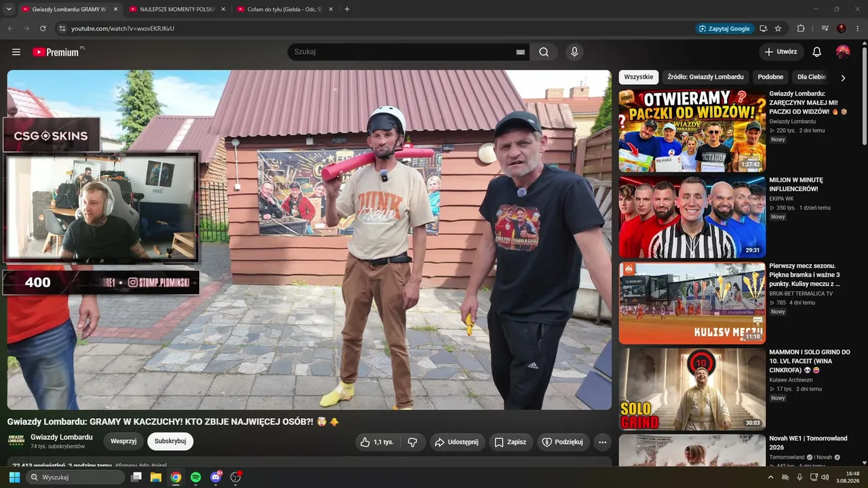Open the YouTube guide hamburger menu

coord(16,52)
